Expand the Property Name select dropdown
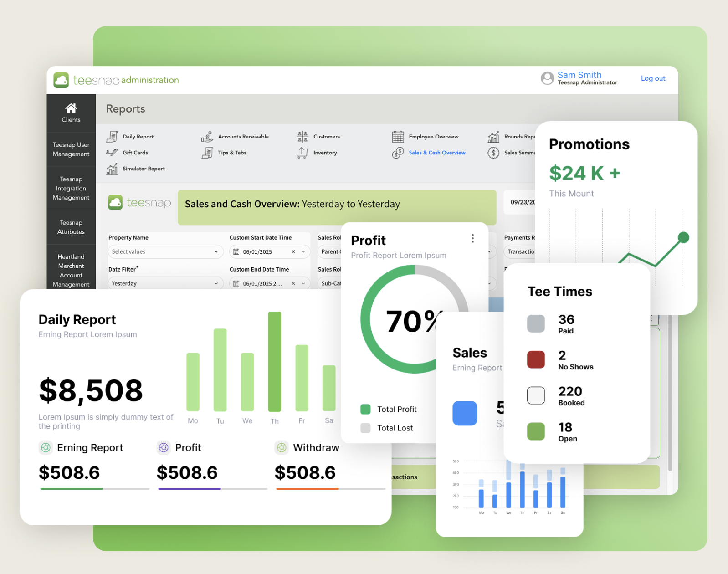The width and height of the screenshot is (728, 574). [216, 251]
